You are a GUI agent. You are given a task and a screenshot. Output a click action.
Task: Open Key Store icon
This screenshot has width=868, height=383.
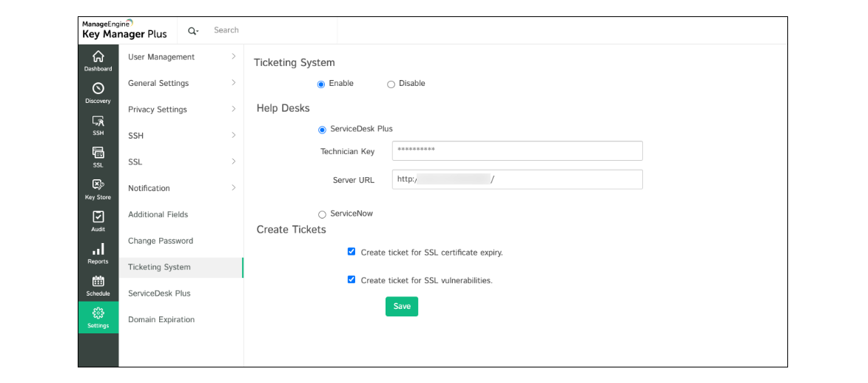click(98, 185)
